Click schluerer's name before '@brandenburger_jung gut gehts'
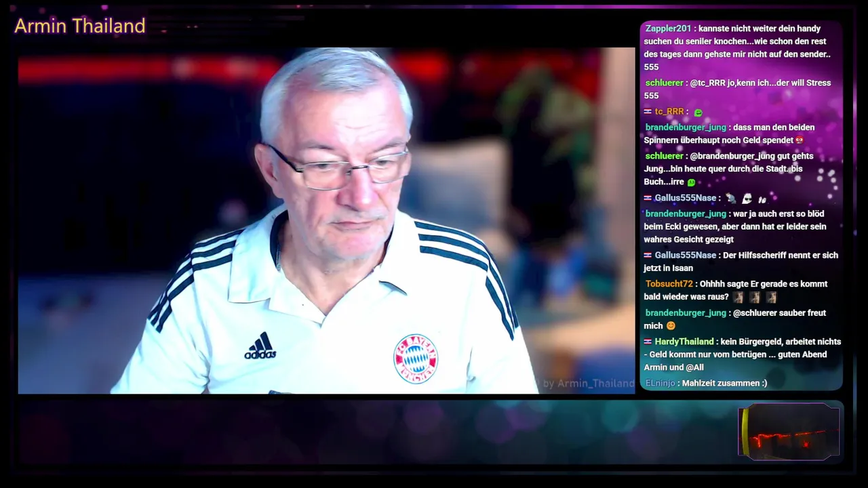 coord(664,156)
